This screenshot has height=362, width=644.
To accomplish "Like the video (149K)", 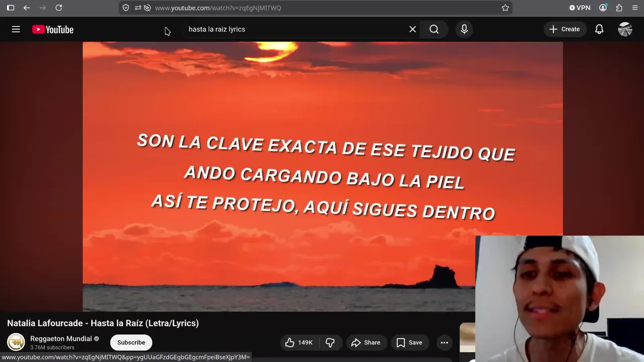I will click(x=299, y=342).
